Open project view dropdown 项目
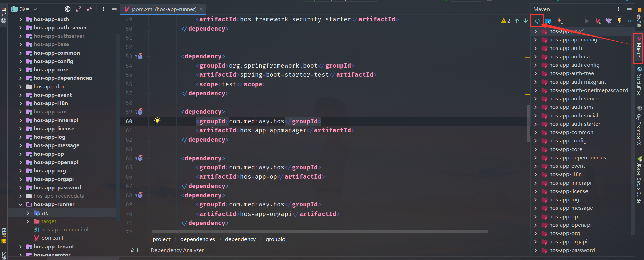Viewport: 644px width, 260px height. click(x=25, y=9)
